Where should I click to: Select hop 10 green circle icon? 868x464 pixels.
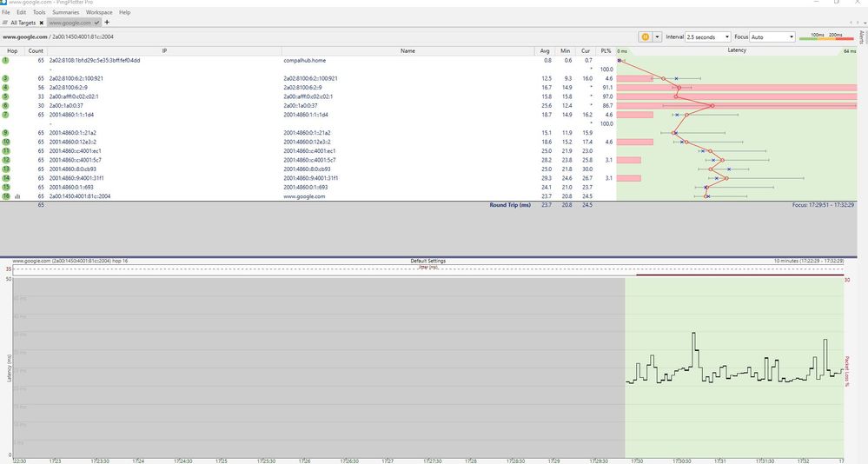5,142
